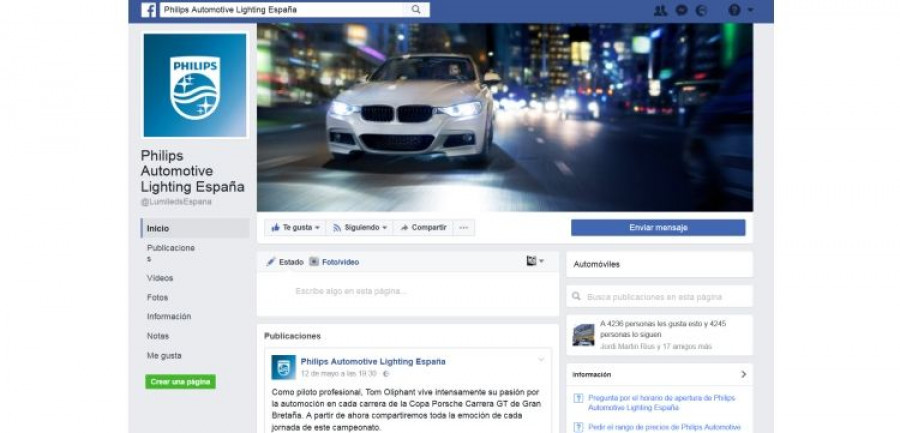Click the question icon beside rango de precios

578,428
